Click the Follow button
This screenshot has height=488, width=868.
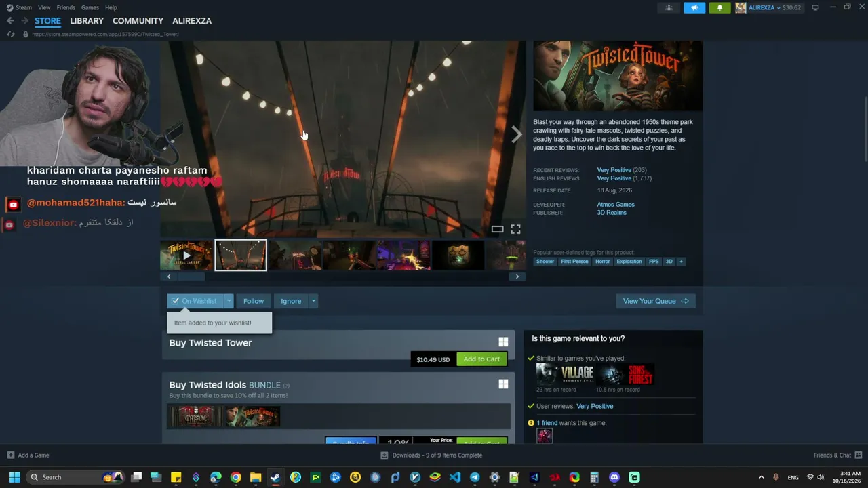click(x=254, y=301)
